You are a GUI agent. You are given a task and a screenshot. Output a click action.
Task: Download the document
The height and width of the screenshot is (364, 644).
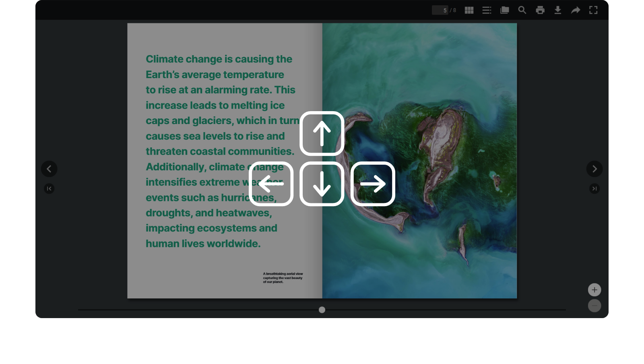click(x=558, y=10)
